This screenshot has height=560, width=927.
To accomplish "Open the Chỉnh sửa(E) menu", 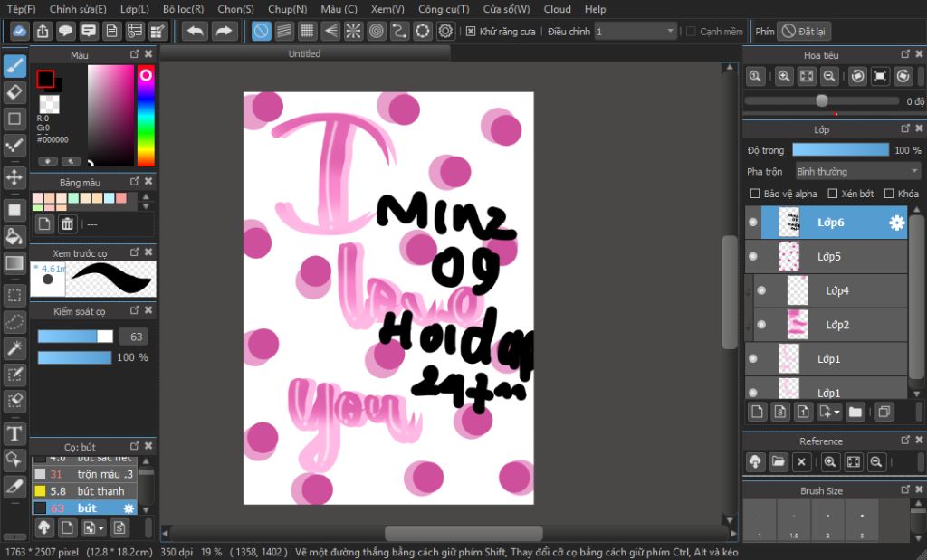I will point(78,9).
